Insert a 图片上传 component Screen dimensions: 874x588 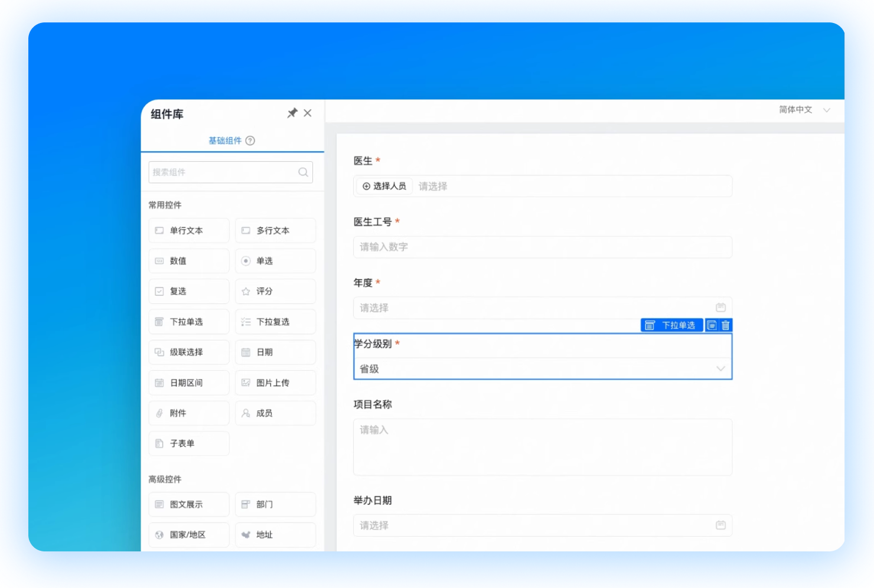click(x=275, y=383)
